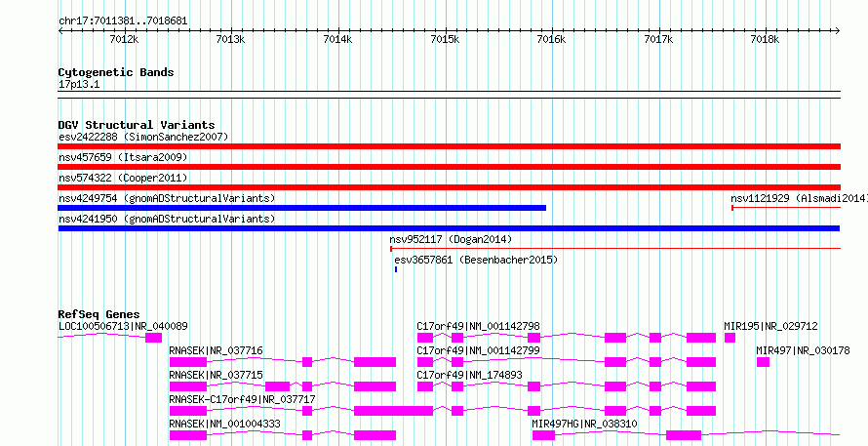Open variant label nsv457659 (Itsara2009)
This screenshot has height=446, width=868.
pyautogui.click(x=123, y=157)
